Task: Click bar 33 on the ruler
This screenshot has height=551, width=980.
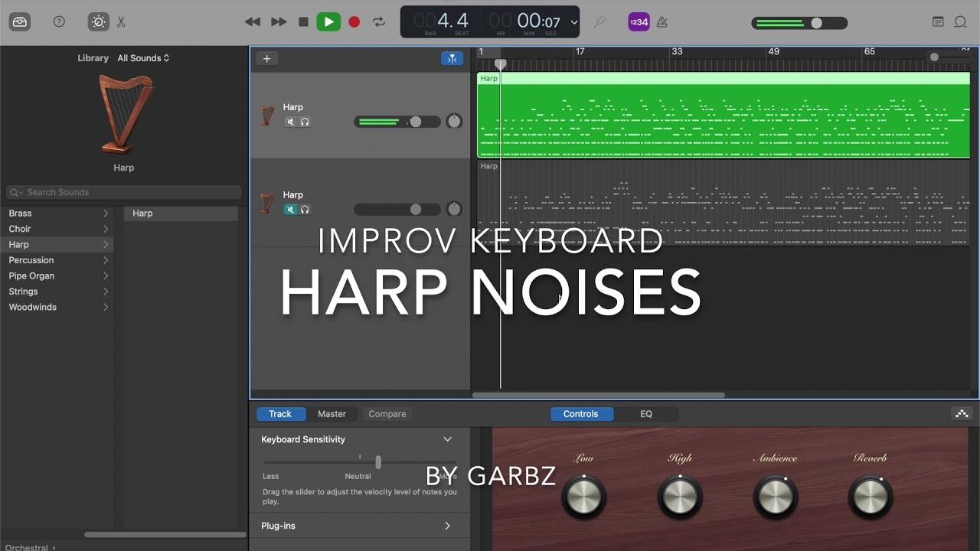Action: (677, 52)
